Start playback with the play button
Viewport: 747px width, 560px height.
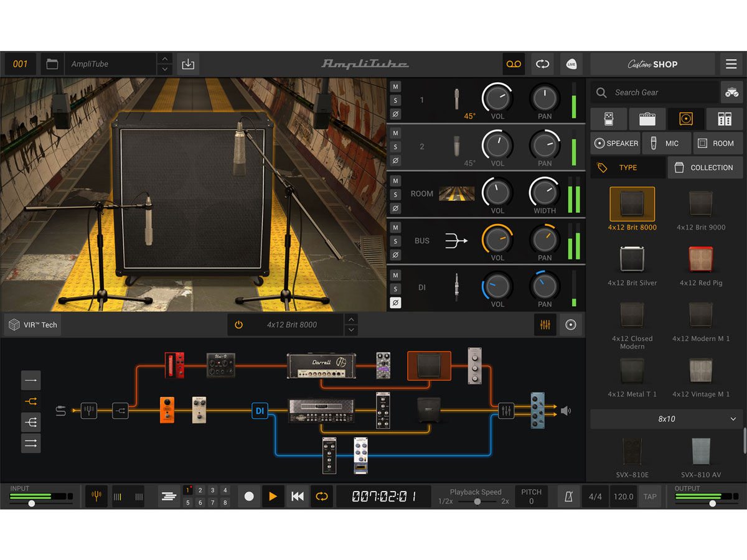(x=273, y=497)
